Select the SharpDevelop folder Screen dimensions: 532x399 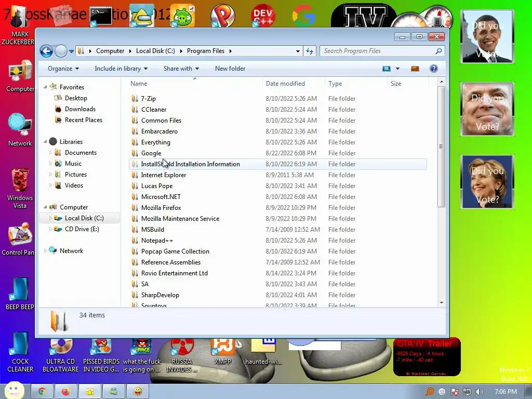277,295
